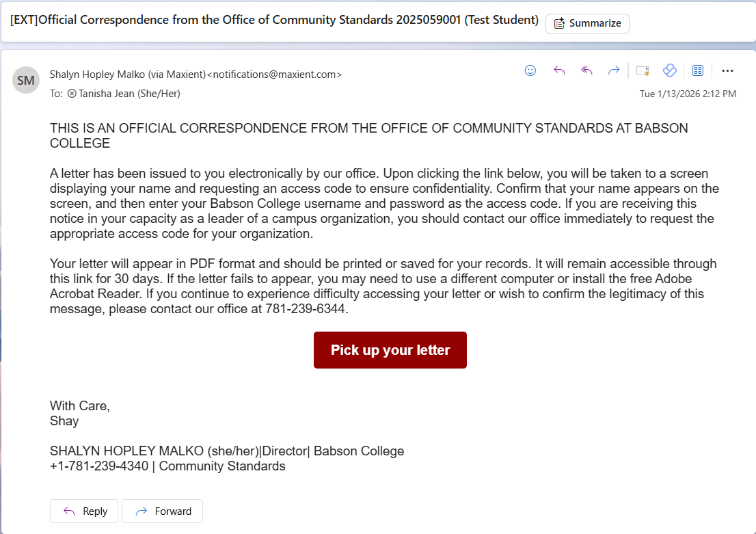Click the Pick up your letter button
Viewport: 756px width, 534px height.
point(390,349)
